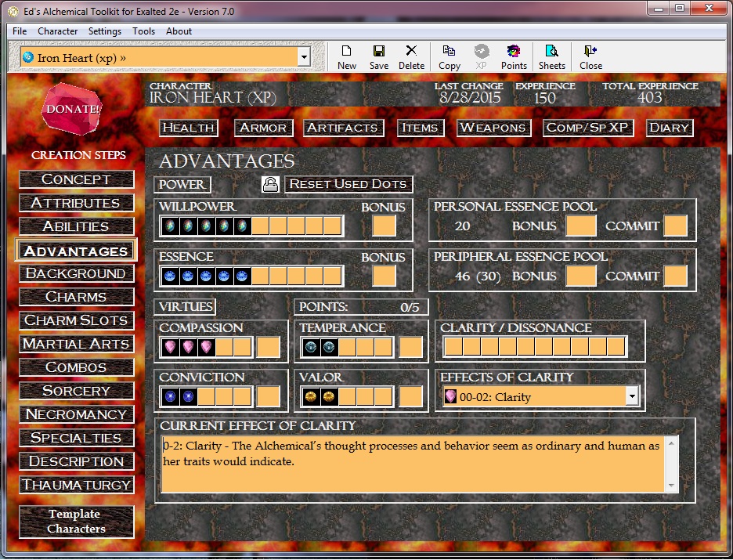Set Willpower to the sixth dot

(260, 226)
